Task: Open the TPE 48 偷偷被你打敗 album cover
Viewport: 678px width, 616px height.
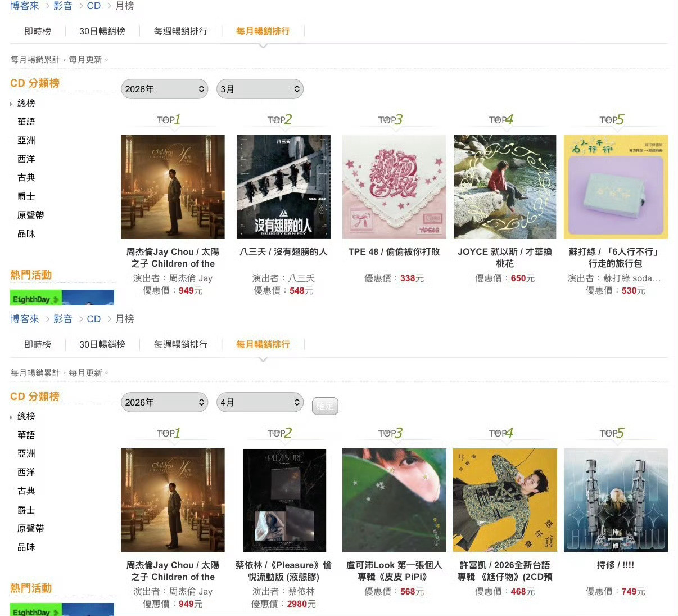Action: [394, 187]
